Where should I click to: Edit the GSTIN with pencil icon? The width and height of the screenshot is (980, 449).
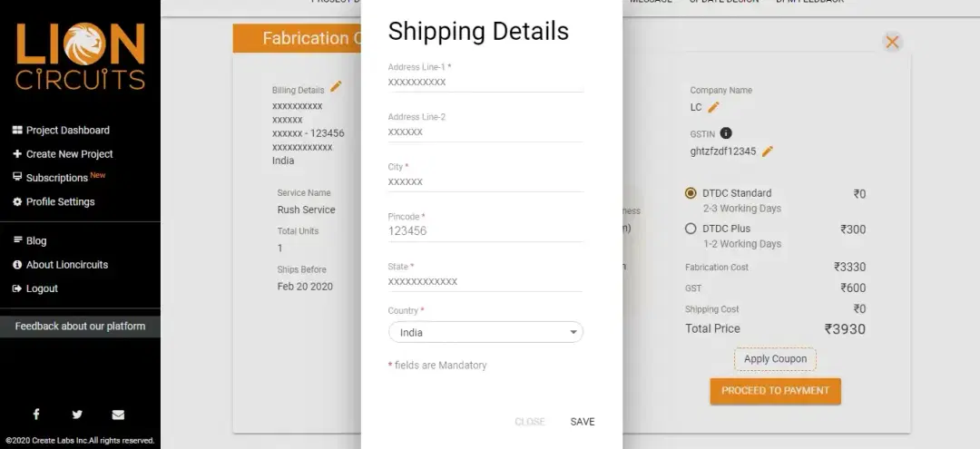768,151
